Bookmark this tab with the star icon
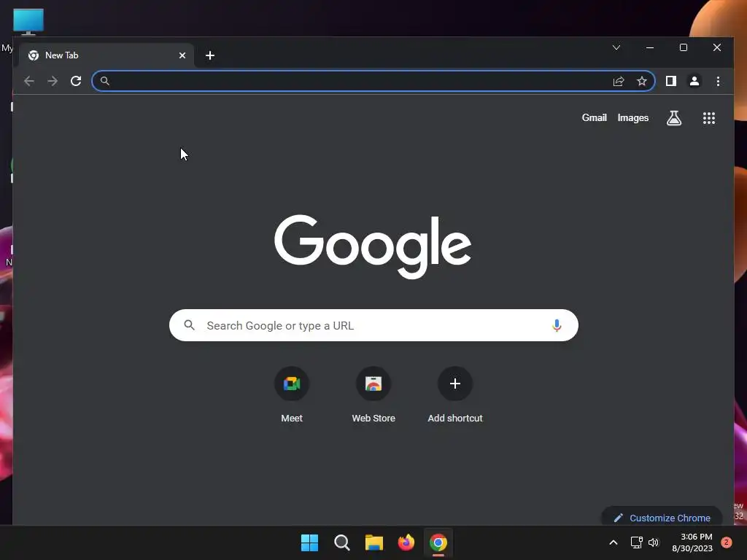The height and width of the screenshot is (560, 747). (642, 82)
